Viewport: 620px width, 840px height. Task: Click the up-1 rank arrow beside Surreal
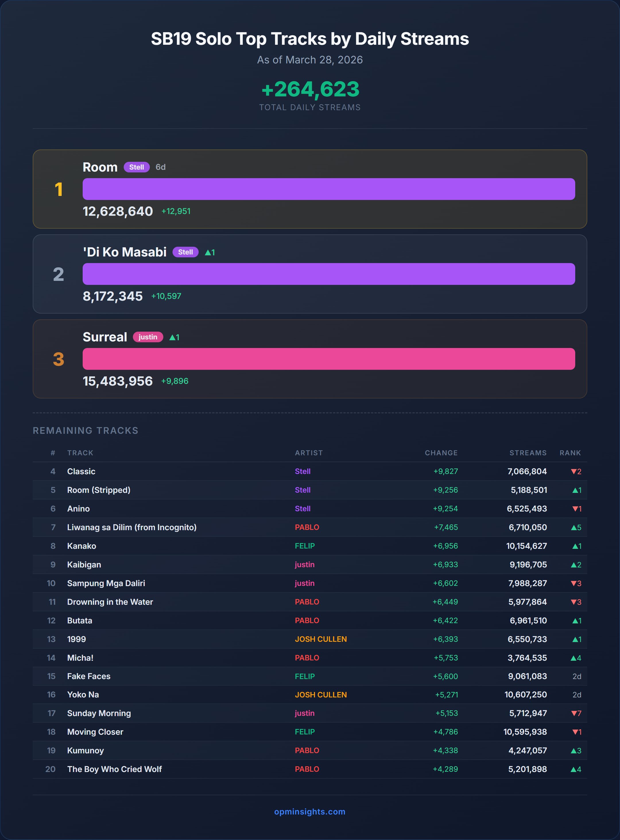coord(174,337)
